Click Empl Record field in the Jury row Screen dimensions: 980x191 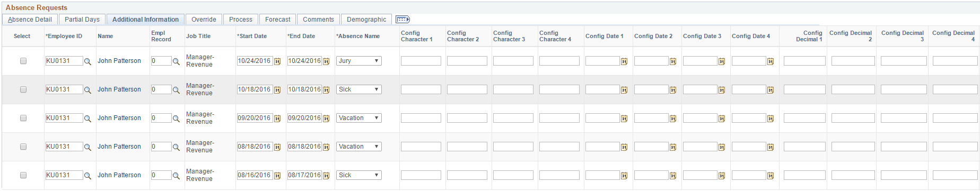[x=161, y=61]
